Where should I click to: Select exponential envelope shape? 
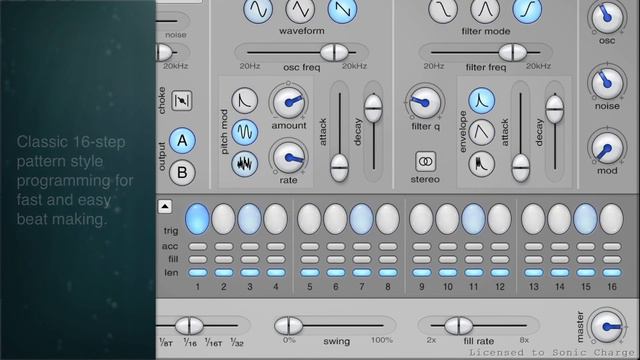click(482, 100)
